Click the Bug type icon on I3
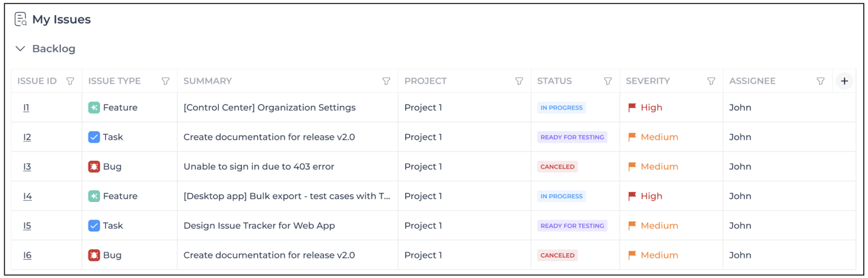Image resolution: width=868 pixels, height=278 pixels. point(94,167)
